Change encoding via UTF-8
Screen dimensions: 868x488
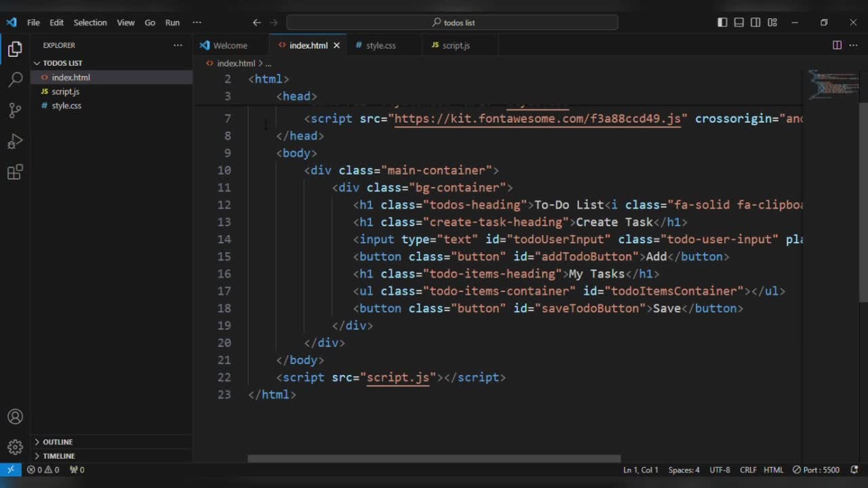click(719, 470)
